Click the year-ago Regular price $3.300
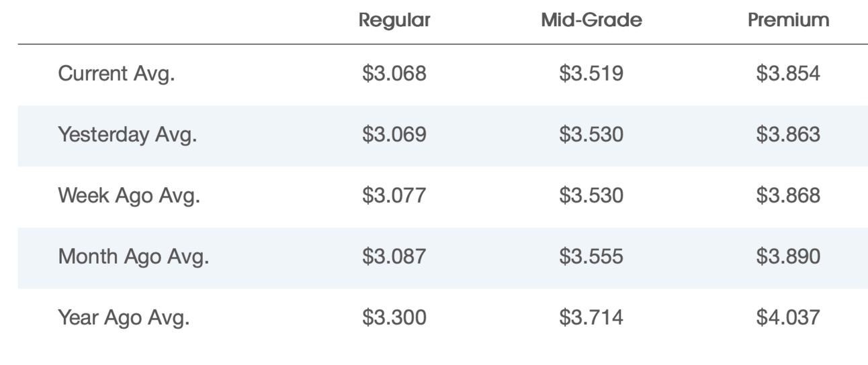 click(394, 317)
